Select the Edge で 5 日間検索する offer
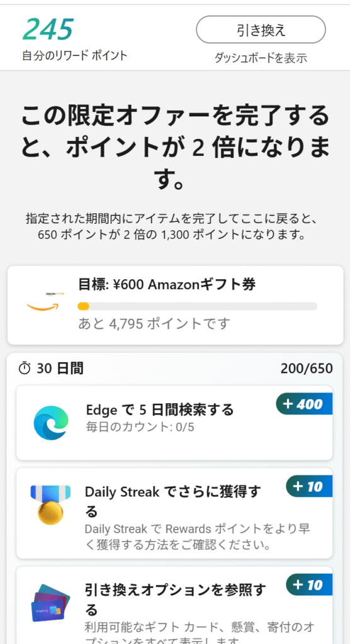 point(174,423)
